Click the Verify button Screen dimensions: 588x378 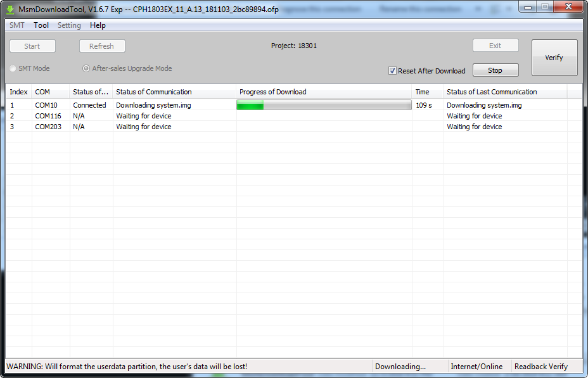pyautogui.click(x=554, y=58)
